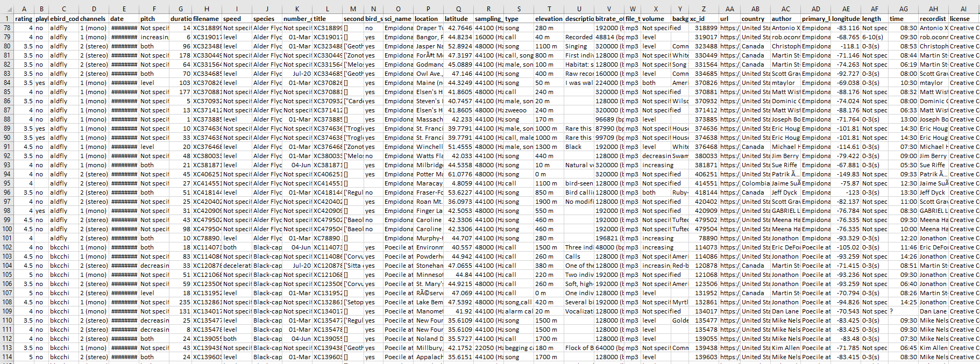This screenshot has height=364, width=980.
Task: Select the 'Manomet' location cell
Action: coord(428,311)
